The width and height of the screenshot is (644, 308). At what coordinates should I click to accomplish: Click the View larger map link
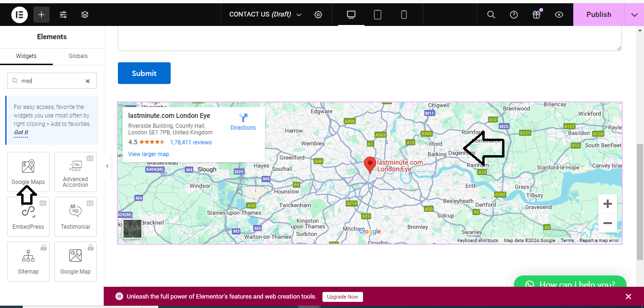tap(149, 154)
